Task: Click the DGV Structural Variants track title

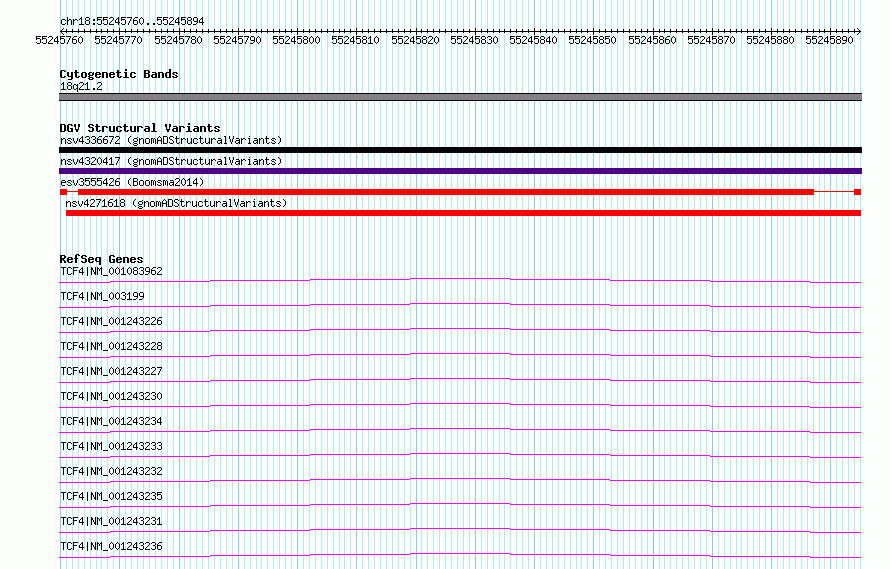Action: click(140, 128)
